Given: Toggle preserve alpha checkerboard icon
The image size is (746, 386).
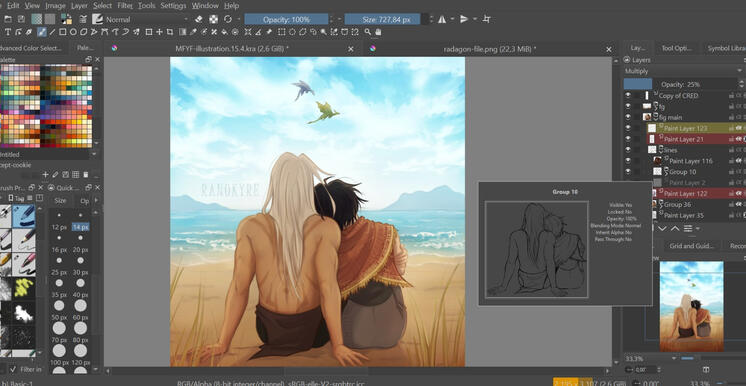Looking at the screenshot, I should [214, 19].
